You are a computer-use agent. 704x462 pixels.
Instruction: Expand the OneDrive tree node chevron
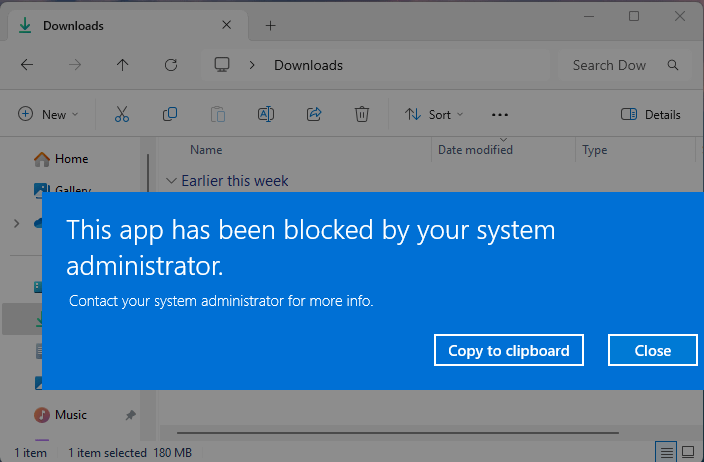click(x=17, y=223)
